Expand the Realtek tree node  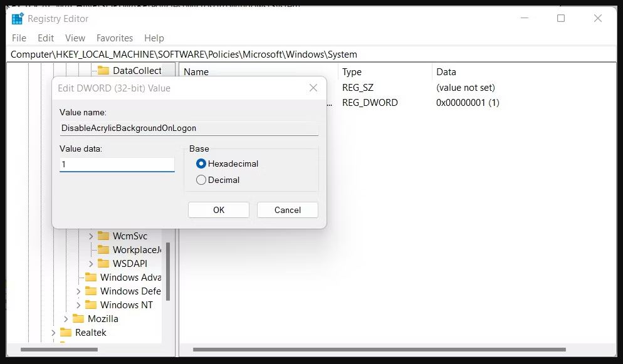pyautogui.click(x=53, y=333)
